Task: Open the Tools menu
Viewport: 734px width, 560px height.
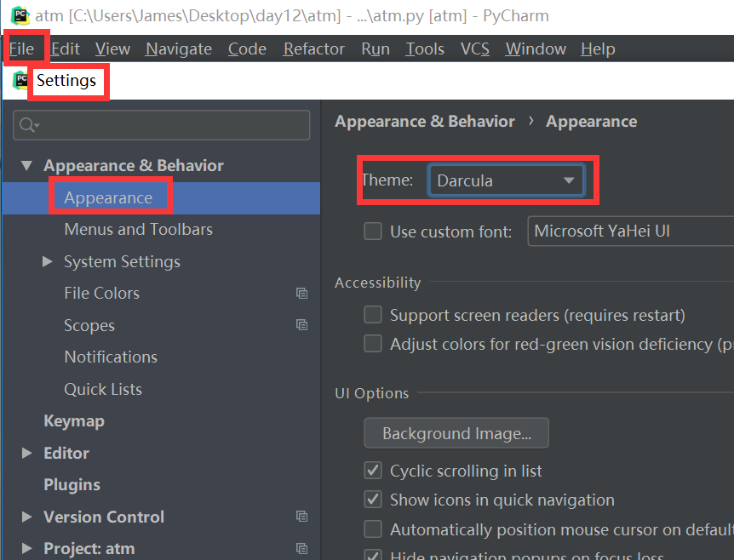Action: [x=425, y=49]
